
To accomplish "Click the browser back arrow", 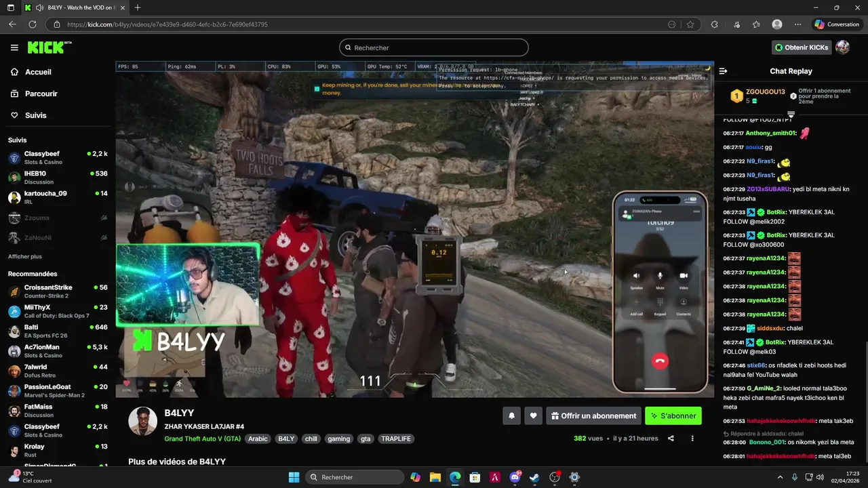I will (12, 24).
